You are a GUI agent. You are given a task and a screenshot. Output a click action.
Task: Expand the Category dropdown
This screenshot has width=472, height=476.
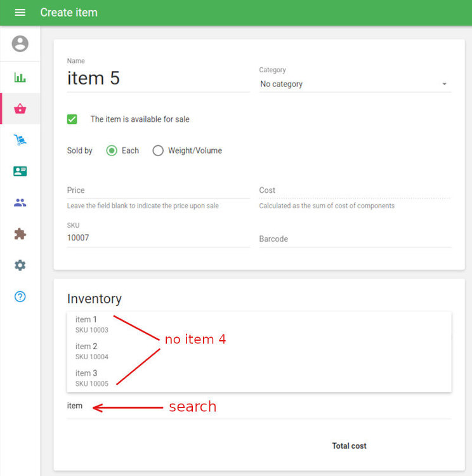click(x=355, y=84)
